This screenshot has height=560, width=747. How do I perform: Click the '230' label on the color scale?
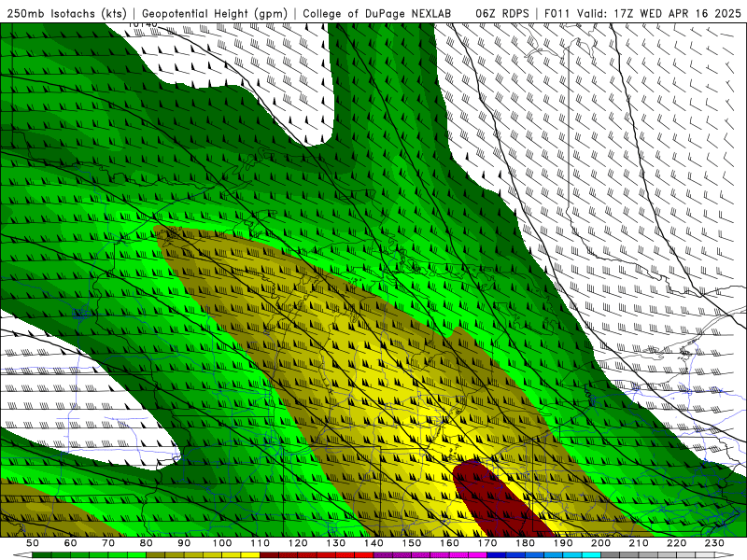click(x=714, y=543)
